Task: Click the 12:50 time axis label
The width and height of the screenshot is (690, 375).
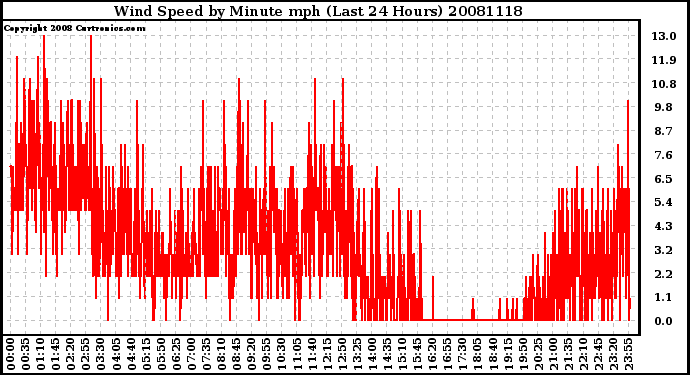Action: point(341,354)
